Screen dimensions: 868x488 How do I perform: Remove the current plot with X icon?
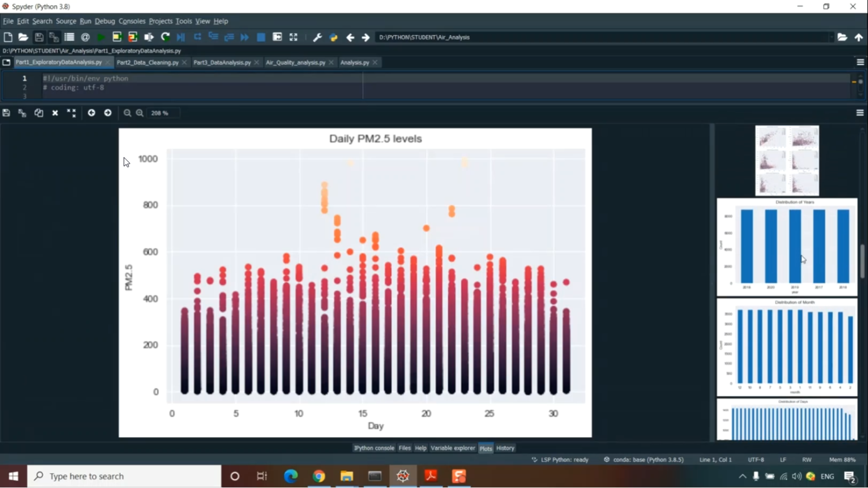(x=55, y=113)
